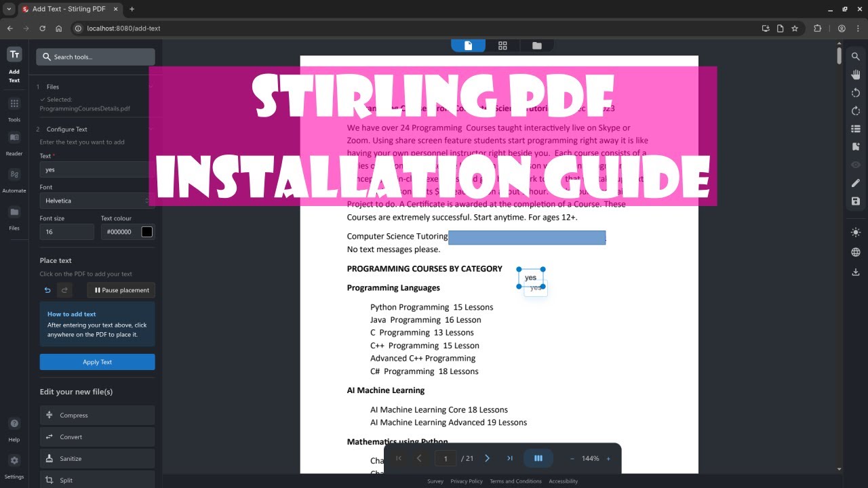Open Help from the sidebar
Viewport: 868px width, 488px height.
[14, 424]
